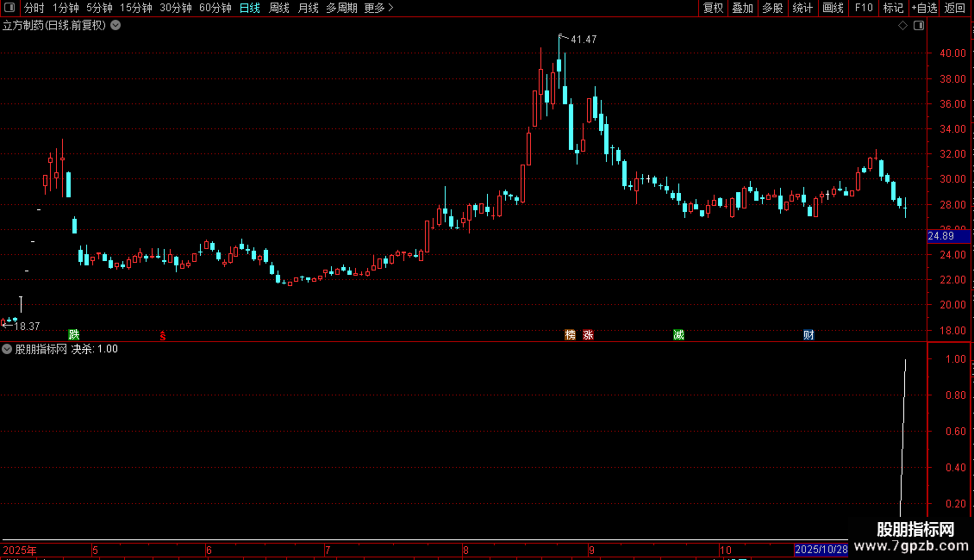Click the side panel toggle icon
Image resolution: width=974 pixels, height=560 pixels.
pyautogui.click(x=919, y=26)
